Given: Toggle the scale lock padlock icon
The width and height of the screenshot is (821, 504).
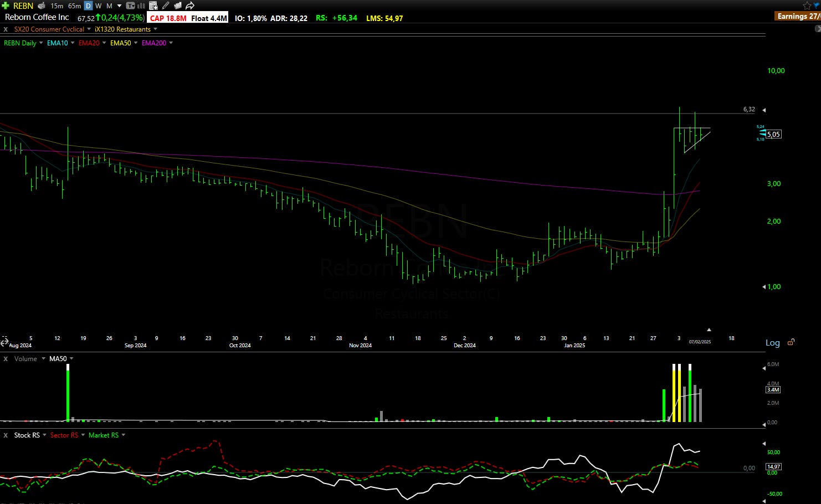Looking at the screenshot, I should coord(791,342).
